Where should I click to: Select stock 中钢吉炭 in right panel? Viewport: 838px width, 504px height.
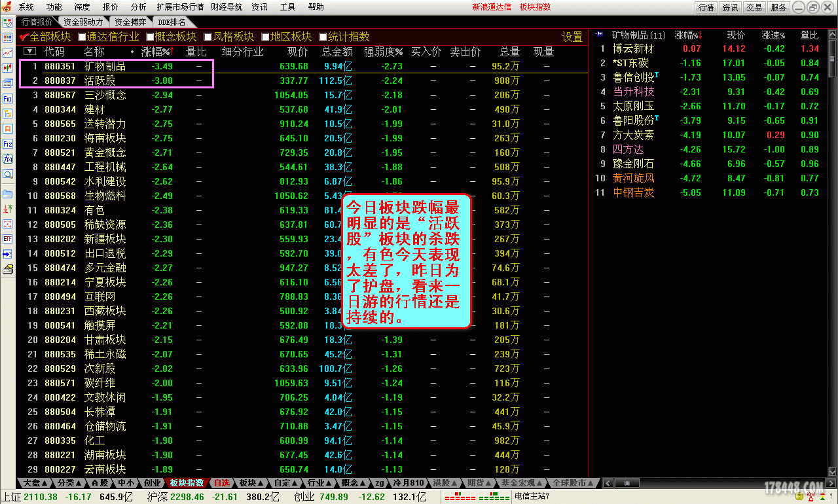click(633, 192)
